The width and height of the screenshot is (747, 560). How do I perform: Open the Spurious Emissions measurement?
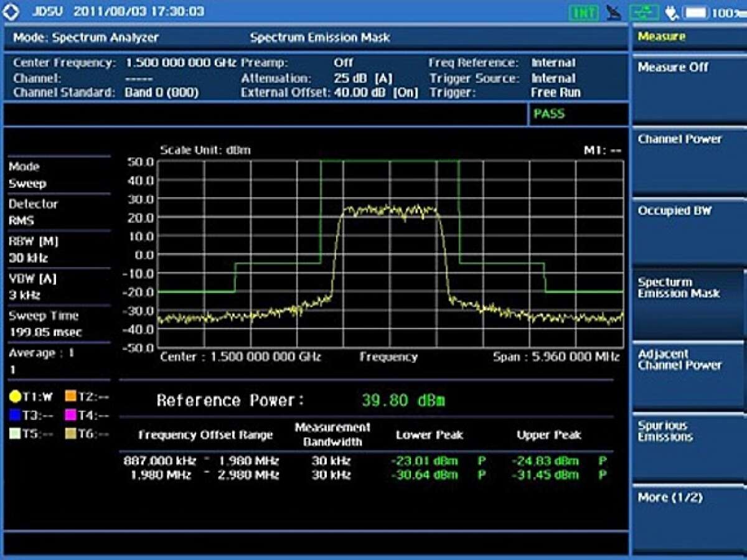(x=688, y=446)
